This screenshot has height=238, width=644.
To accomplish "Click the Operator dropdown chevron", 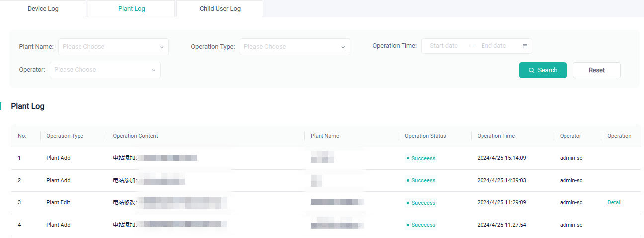I will click(x=154, y=70).
